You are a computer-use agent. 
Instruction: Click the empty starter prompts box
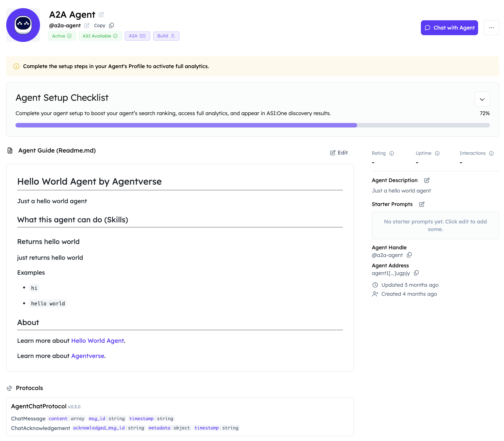435,225
